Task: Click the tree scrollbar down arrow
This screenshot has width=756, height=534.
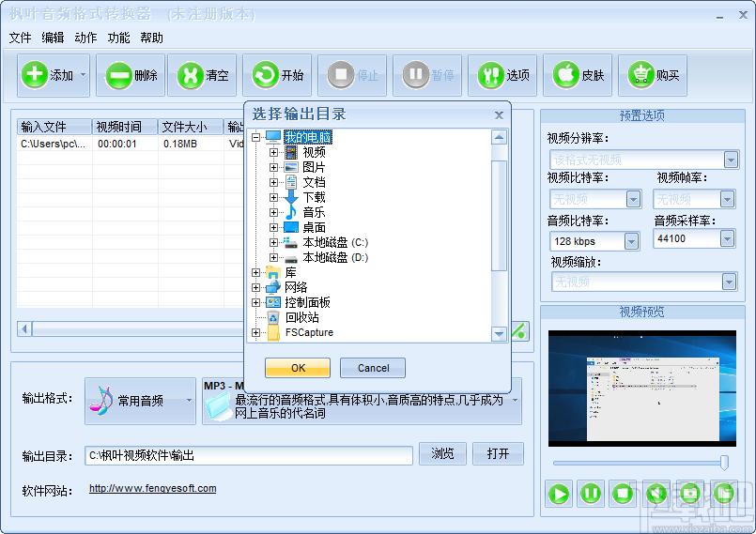Action: click(x=499, y=333)
